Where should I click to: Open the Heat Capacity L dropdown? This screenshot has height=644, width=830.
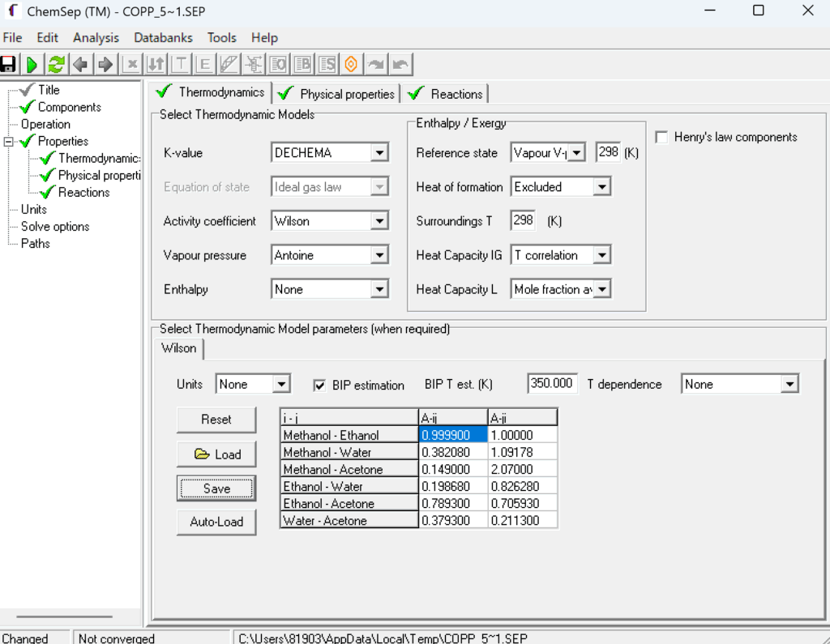pyautogui.click(x=602, y=289)
